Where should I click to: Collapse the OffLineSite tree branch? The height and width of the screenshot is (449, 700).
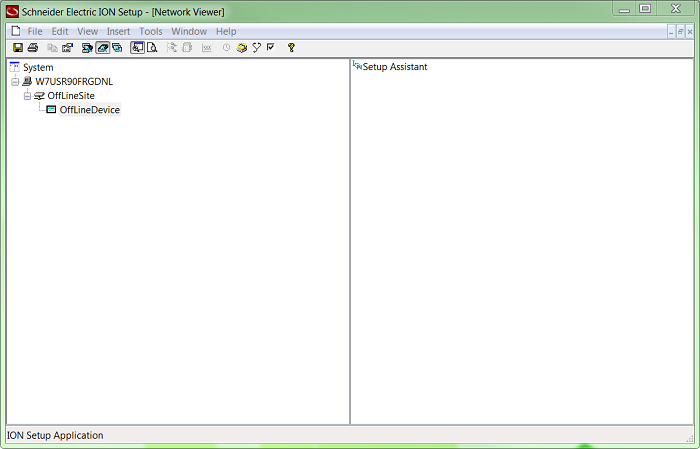[27, 96]
